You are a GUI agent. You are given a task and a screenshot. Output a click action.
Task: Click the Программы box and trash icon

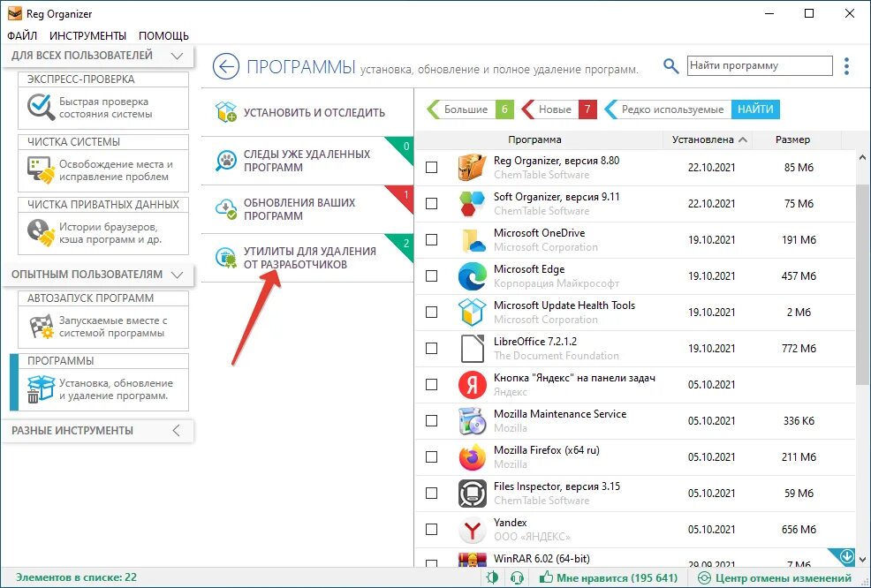coord(41,388)
